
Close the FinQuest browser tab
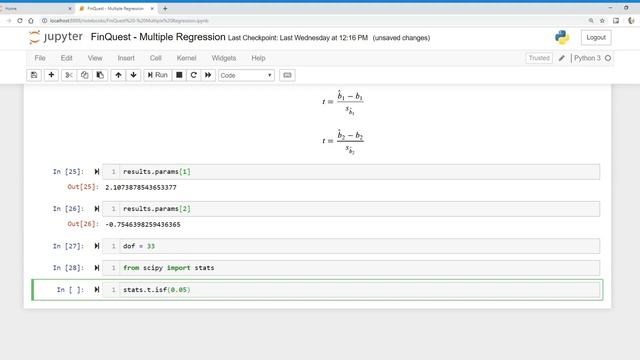(x=152, y=8)
